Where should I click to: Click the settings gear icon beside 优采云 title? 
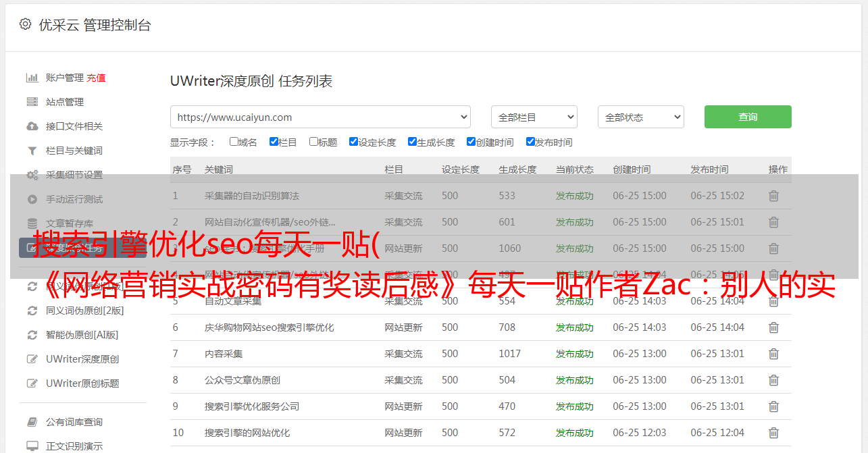tap(25, 24)
